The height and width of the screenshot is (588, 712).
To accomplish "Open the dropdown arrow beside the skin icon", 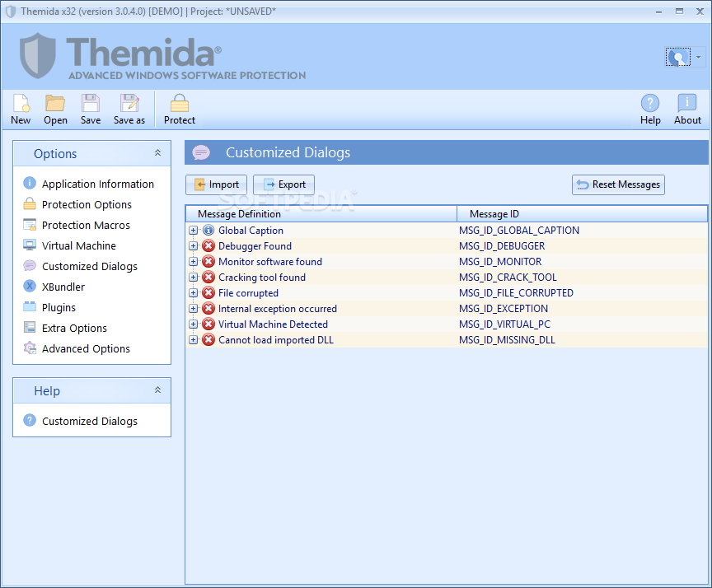I will tap(698, 57).
